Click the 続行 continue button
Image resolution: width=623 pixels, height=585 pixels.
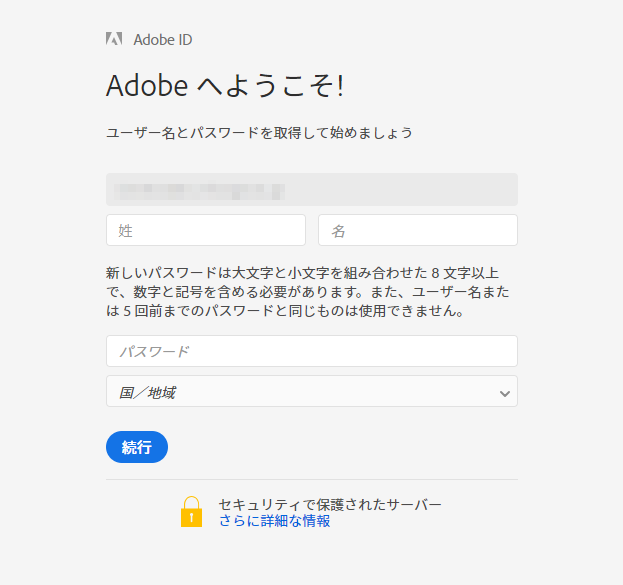pos(137,447)
